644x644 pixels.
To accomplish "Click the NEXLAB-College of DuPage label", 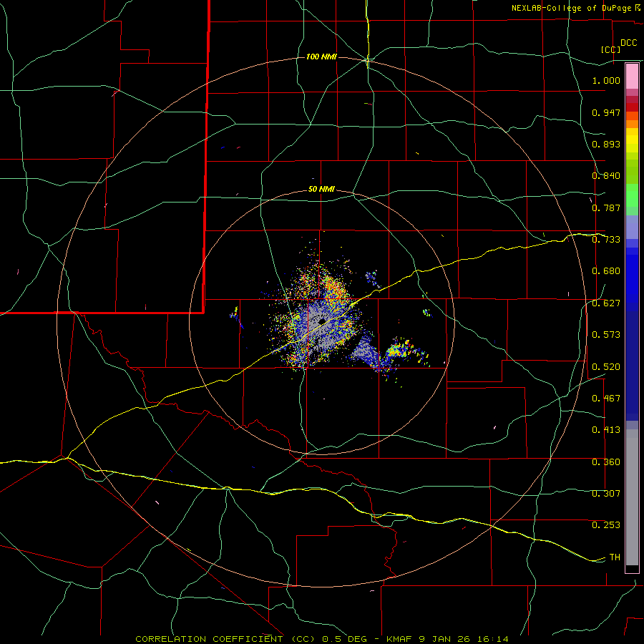I will 571,8.
